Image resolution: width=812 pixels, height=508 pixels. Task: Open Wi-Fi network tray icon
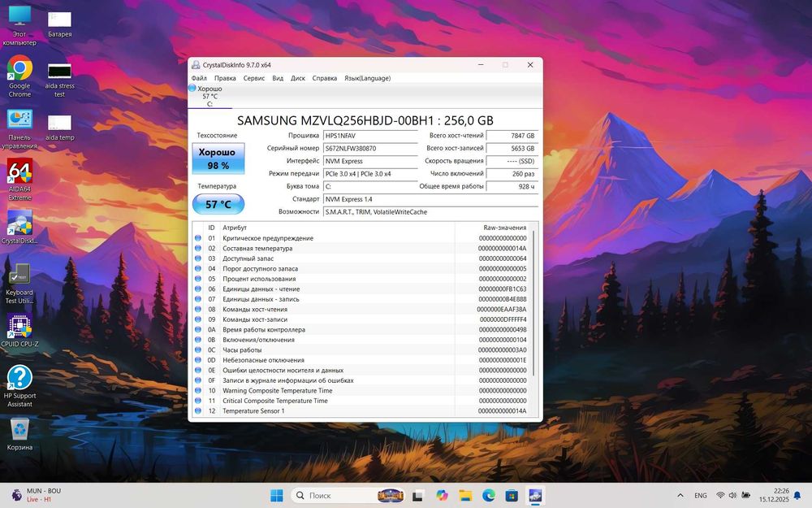720,496
